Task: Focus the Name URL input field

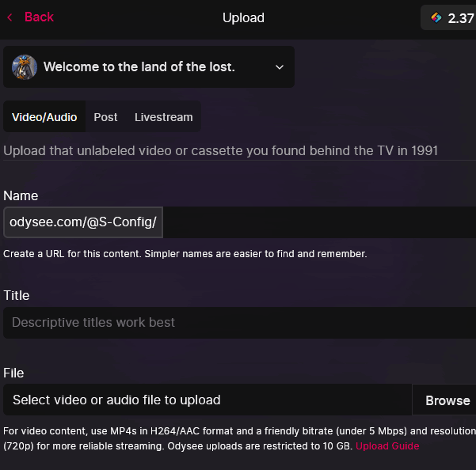Action: (319, 222)
